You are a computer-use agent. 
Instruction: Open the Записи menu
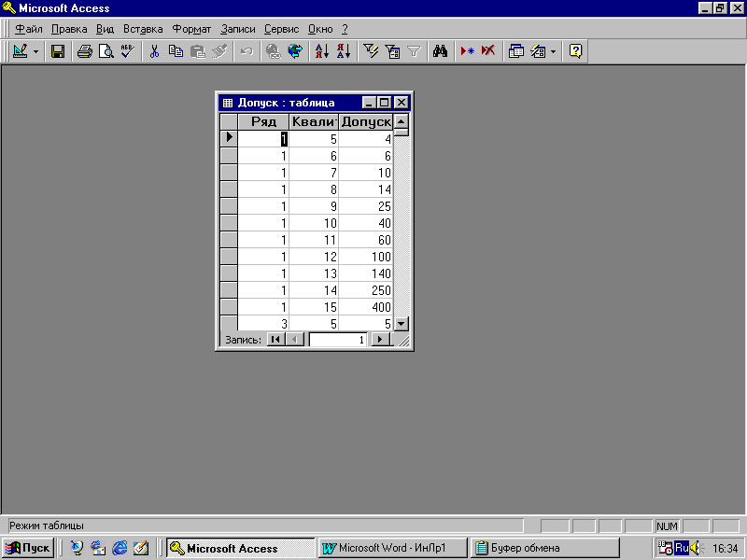pos(238,29)
